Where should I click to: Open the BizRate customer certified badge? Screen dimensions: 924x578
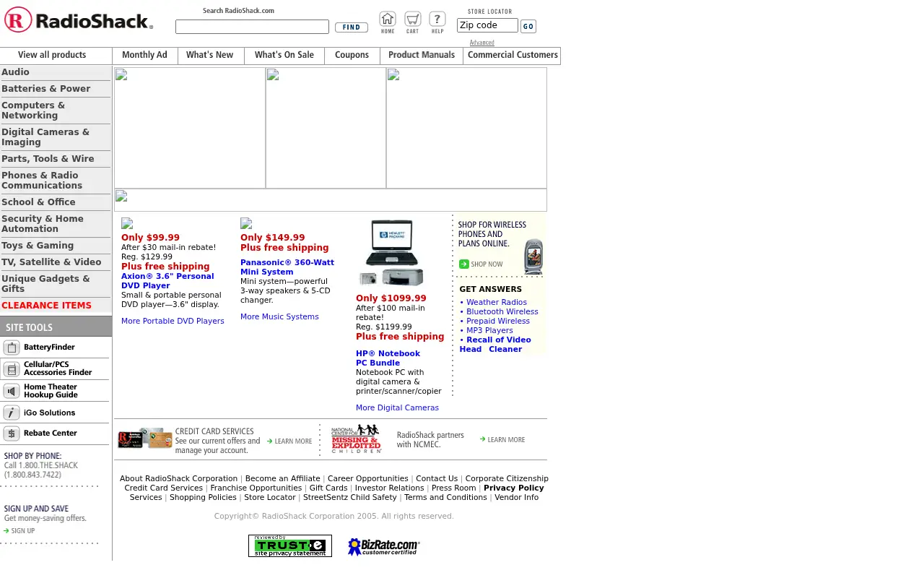click(383, 546)
